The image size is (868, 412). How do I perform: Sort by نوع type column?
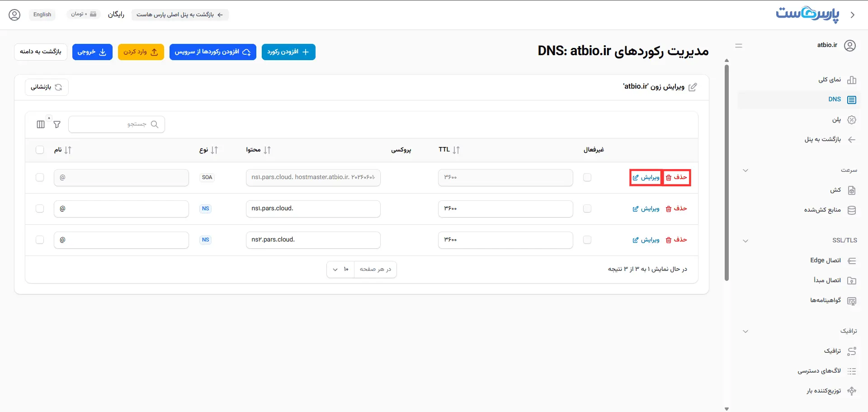click(x=209, y=150)
